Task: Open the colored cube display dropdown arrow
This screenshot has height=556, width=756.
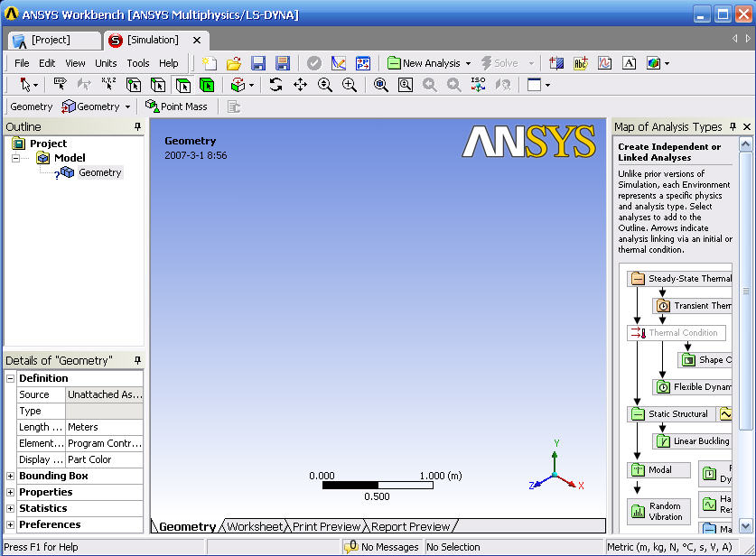Action: 667,63
